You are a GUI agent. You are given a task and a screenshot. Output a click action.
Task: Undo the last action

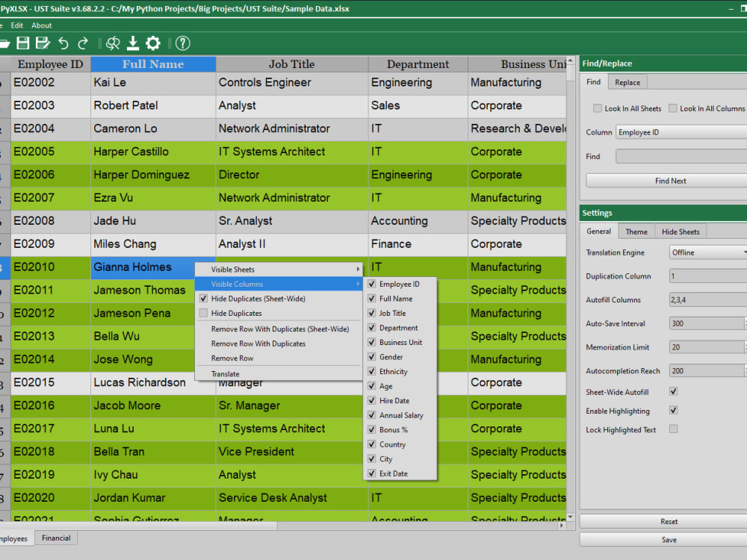coord(63,43)
